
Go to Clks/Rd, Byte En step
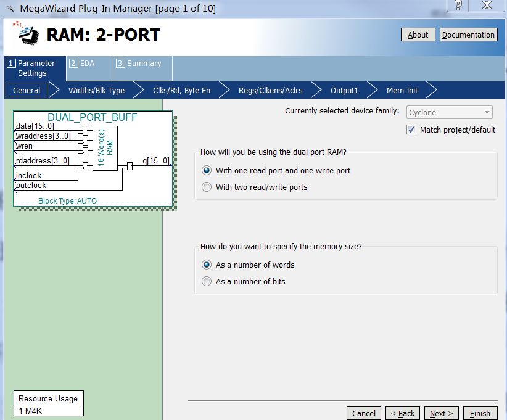tap(181, 90)
